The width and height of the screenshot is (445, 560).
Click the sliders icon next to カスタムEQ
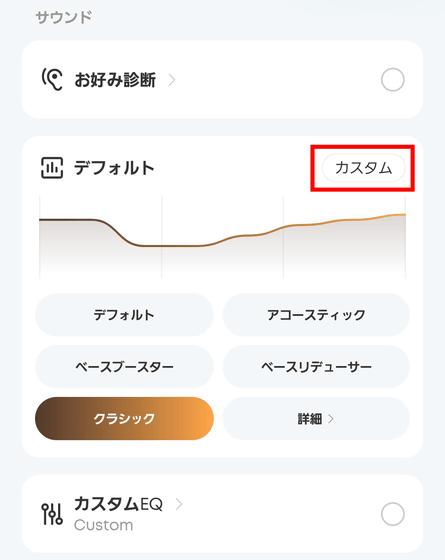tap(52, 514)
